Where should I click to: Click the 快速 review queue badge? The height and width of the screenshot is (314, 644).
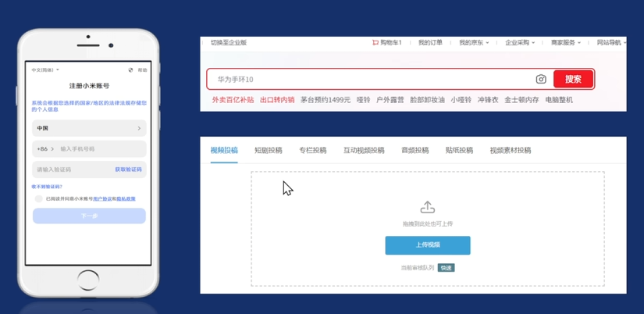(x=446, y=268)
